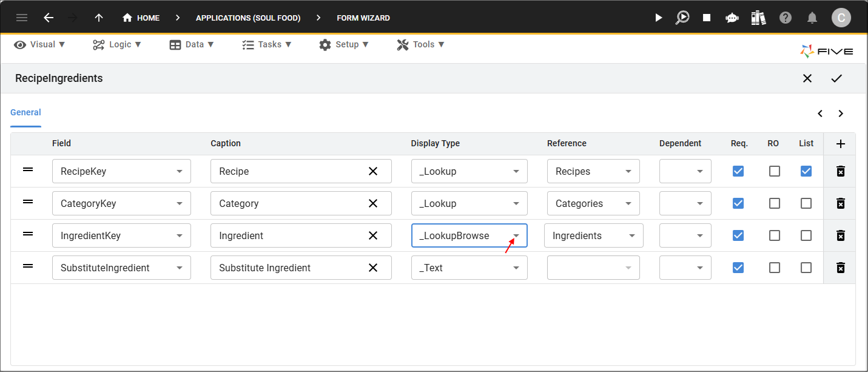The height and width of the screenshot is (372, 868).
Task: Toggle the Req. checkbox for IngredientKey
Action: 738,235
